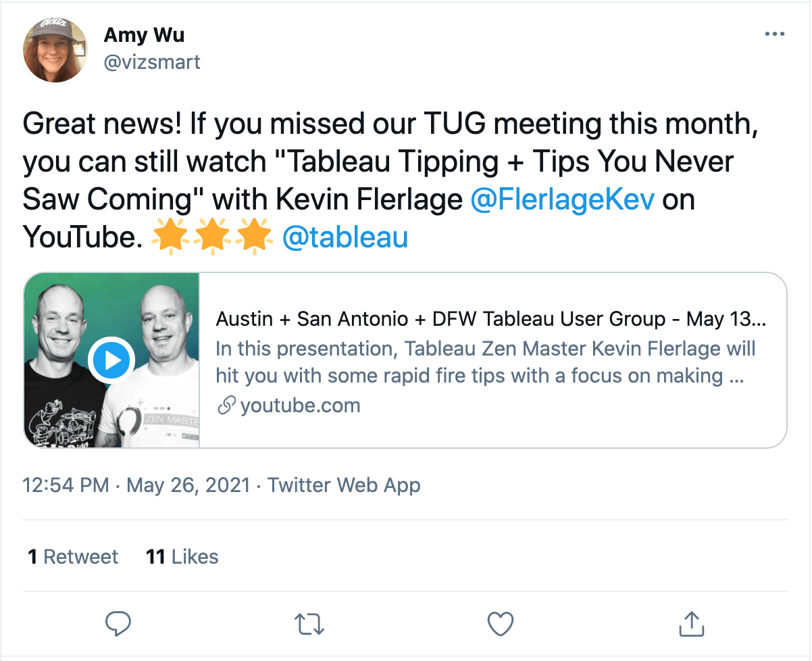
Task: Click the 12:54 PM May 26 timestamp
Action: click(136, 485)
